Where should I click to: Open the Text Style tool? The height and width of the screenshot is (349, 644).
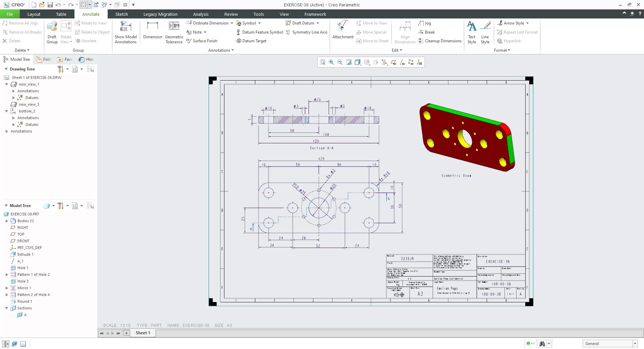(472, 33)
